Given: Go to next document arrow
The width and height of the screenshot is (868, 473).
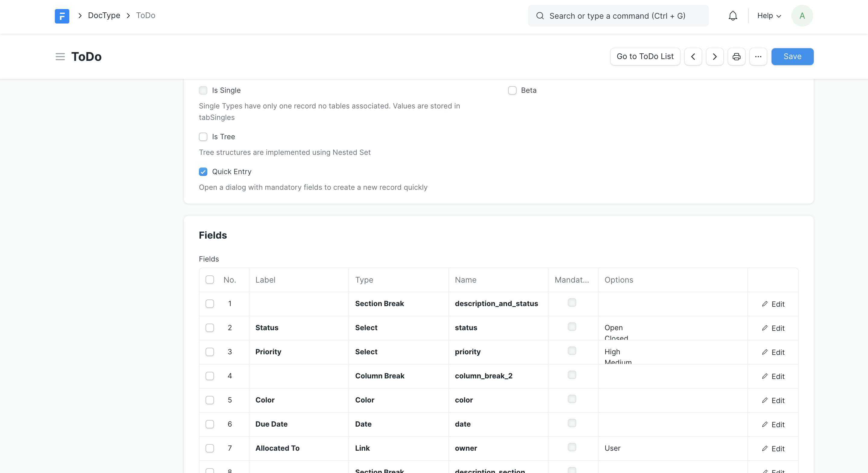Looking at the screenshot, I should coord(714,57).
